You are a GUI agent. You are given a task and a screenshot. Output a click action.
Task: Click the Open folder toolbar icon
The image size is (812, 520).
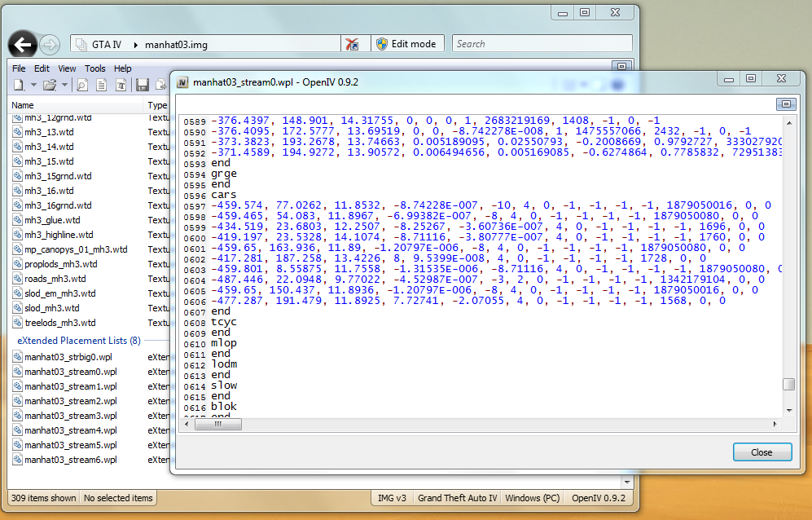pos(49,85)
